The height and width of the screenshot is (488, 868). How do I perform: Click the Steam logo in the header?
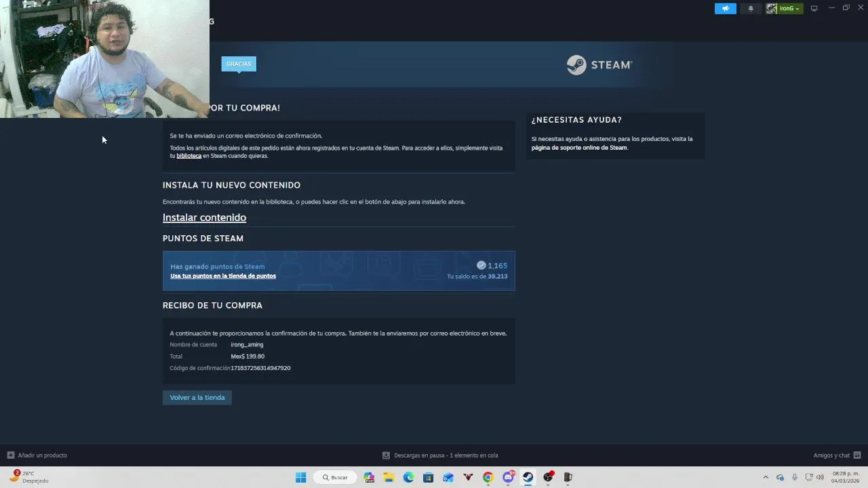599,65
